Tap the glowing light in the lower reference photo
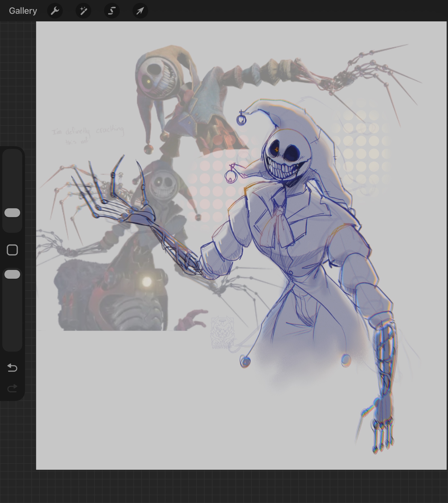 (146, 282)
